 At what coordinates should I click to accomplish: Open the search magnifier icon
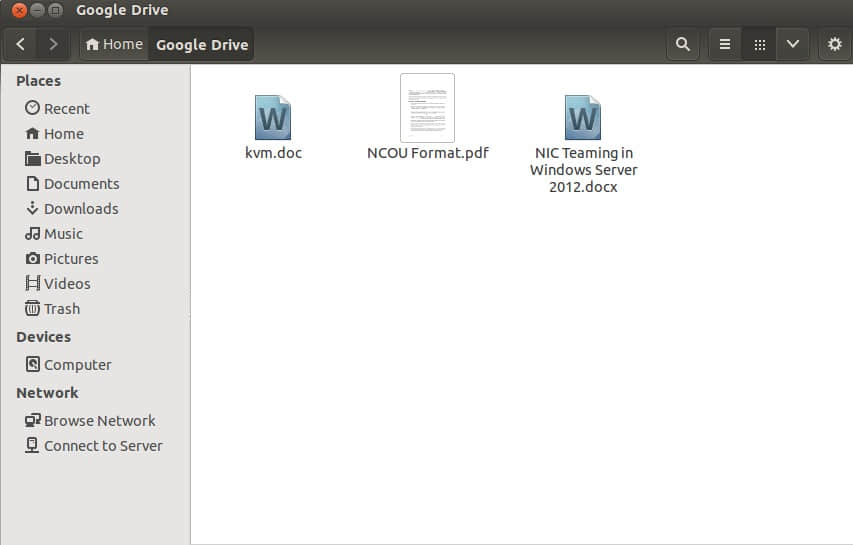683,44
